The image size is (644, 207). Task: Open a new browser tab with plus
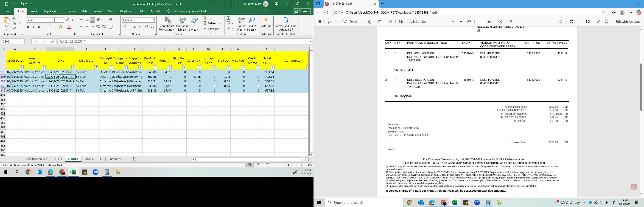click(383, 4)
